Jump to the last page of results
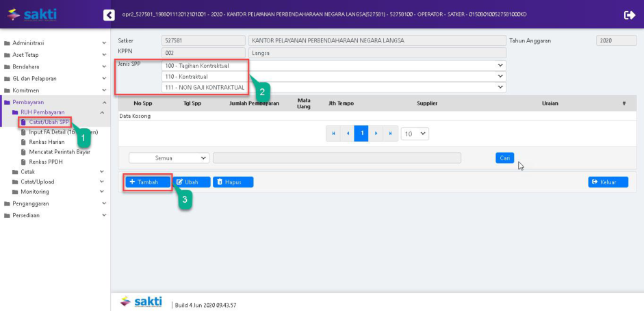 point(390,134)
